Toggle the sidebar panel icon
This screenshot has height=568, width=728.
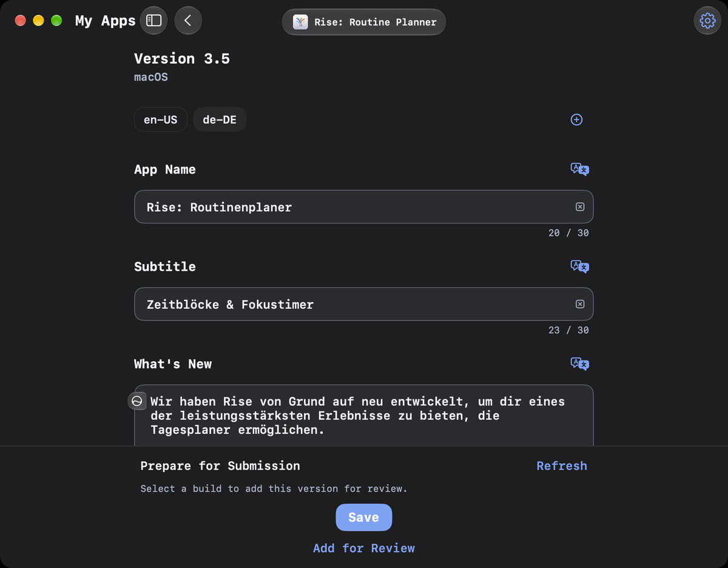click(154, 21)
